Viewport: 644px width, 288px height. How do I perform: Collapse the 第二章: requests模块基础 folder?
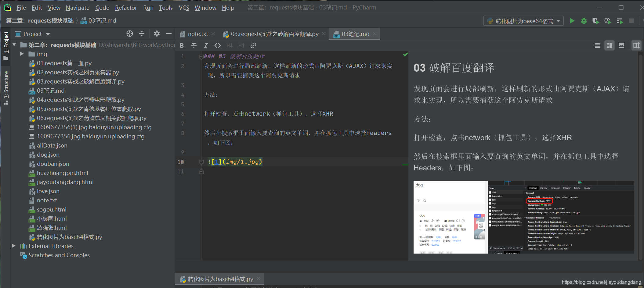click(14, 44)
